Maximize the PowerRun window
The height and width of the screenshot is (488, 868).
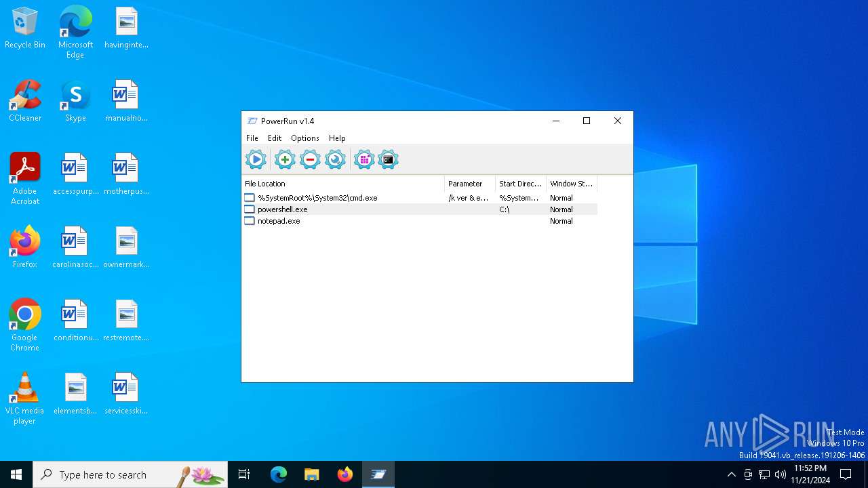click(x=587, y=121)
